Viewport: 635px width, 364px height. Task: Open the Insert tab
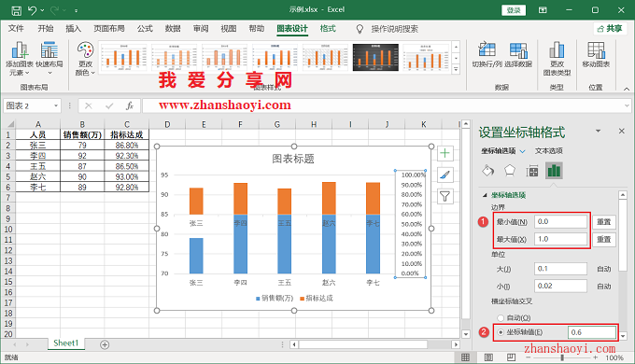(x=73, y=28)
